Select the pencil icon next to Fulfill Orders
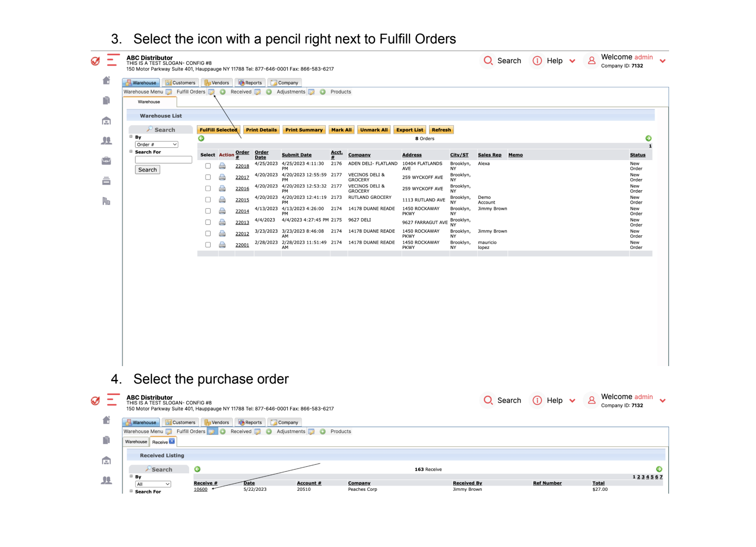The width and height of the screenshot is (756, 547). point(212,92)
